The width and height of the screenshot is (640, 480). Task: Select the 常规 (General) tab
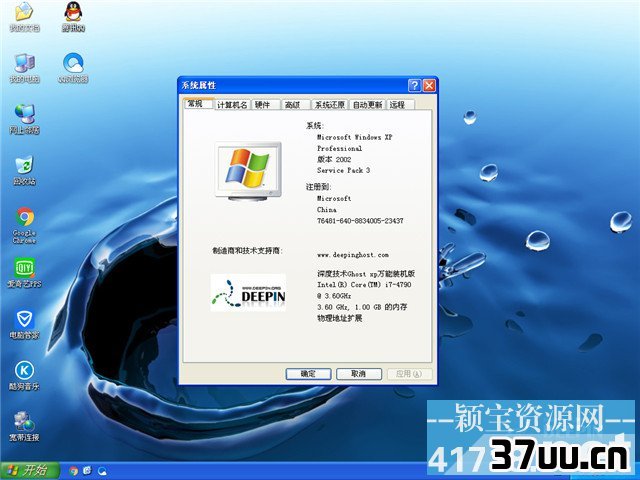[198, 104]
